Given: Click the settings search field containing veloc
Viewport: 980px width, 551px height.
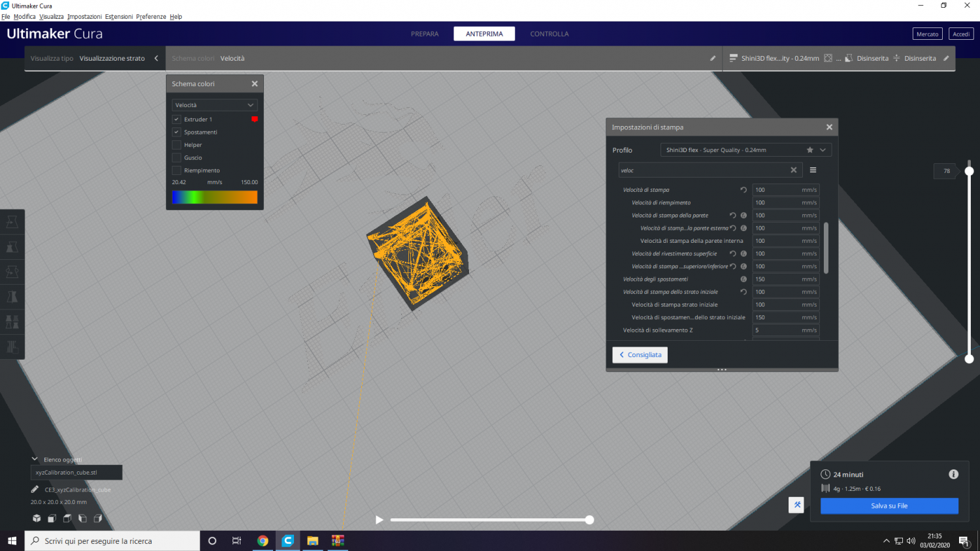Looking at the screenshot, I should tap(710, 170).
